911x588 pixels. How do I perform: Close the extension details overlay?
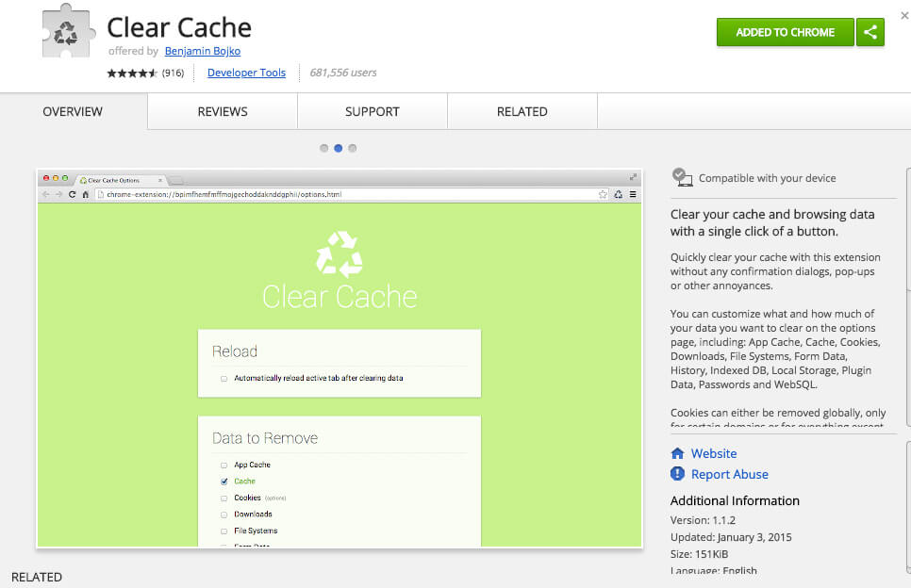pyautogui.click(x=904, y=16)
